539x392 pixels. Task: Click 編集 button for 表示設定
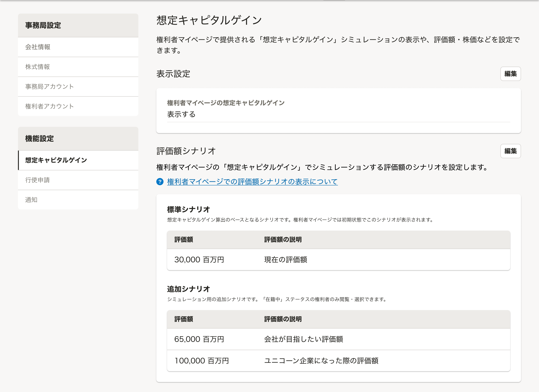coord(511,74)
